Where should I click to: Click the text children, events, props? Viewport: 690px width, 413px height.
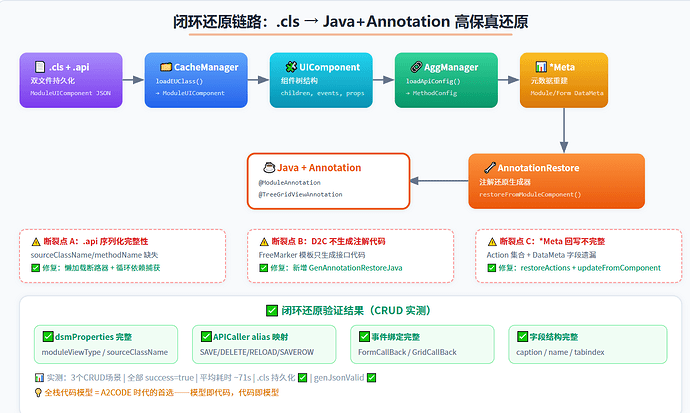click(x=323, y=93)
